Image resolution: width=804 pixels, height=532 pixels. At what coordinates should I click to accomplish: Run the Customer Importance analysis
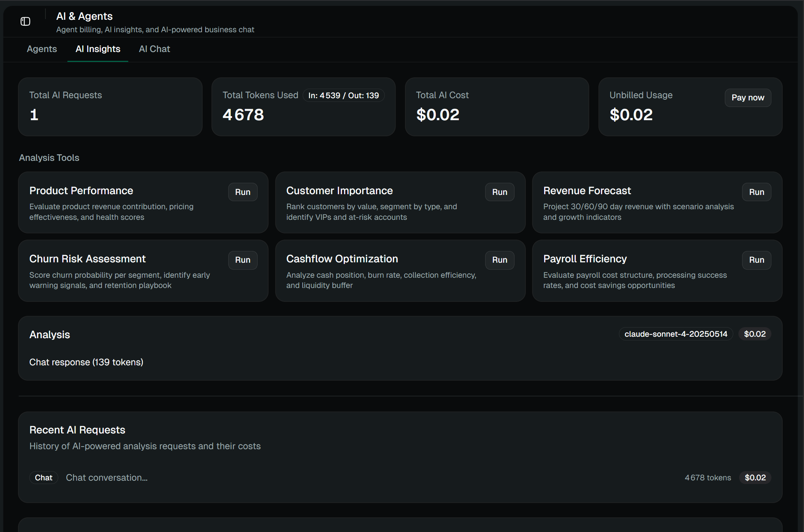(499, 192)
